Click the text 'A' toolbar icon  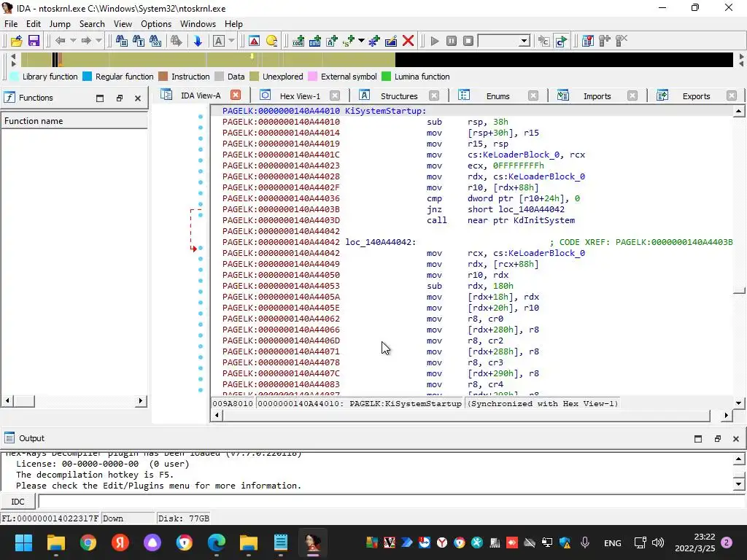pyautogui.click(x=218, y=41)
